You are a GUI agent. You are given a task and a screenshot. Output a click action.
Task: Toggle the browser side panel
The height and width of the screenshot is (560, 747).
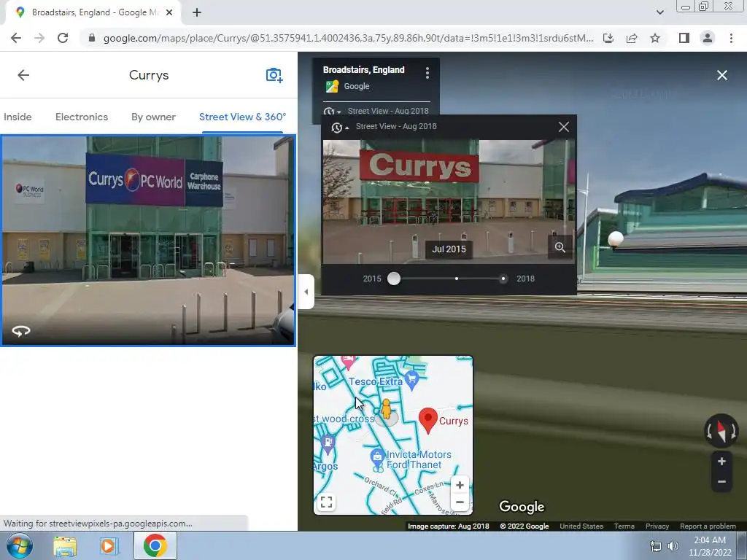click(684, 38)
